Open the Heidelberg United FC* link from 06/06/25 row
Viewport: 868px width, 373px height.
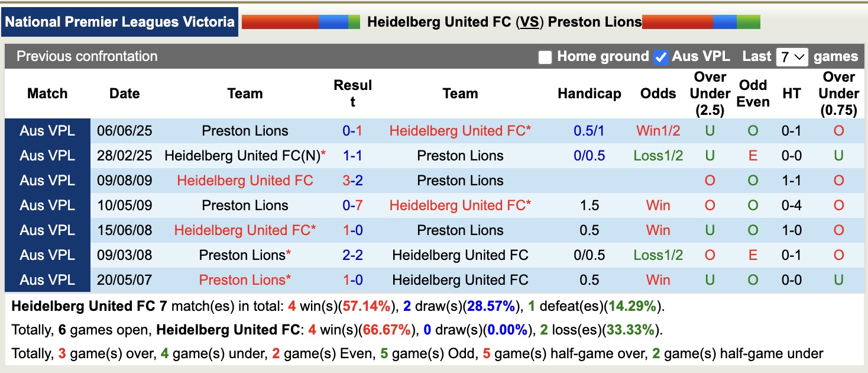[x=460, y=130]
